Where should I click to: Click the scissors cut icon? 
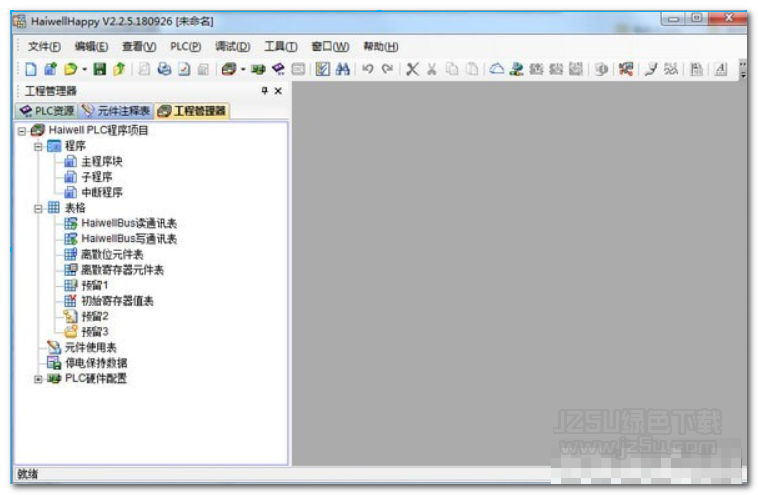[432, 69]
